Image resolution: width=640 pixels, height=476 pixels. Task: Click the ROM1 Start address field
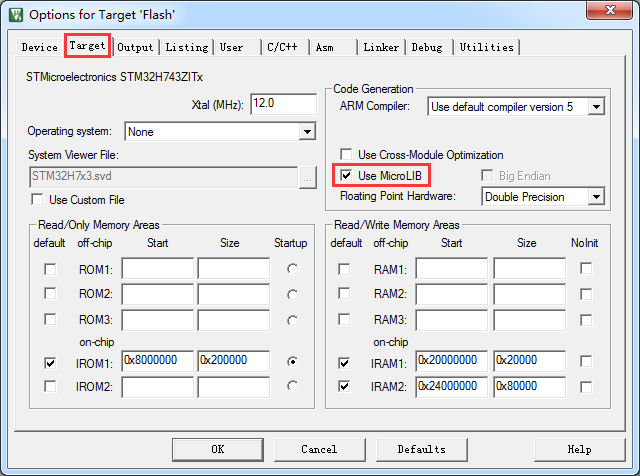(158, 268)
